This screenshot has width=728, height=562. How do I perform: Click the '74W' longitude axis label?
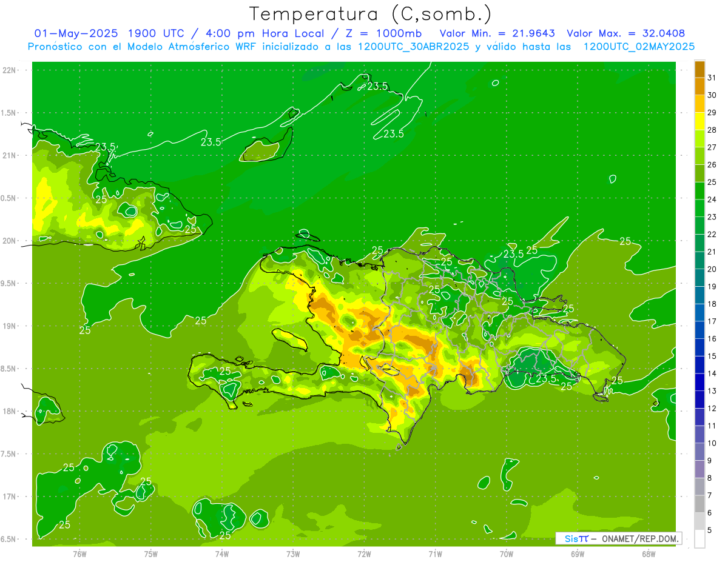222,554
